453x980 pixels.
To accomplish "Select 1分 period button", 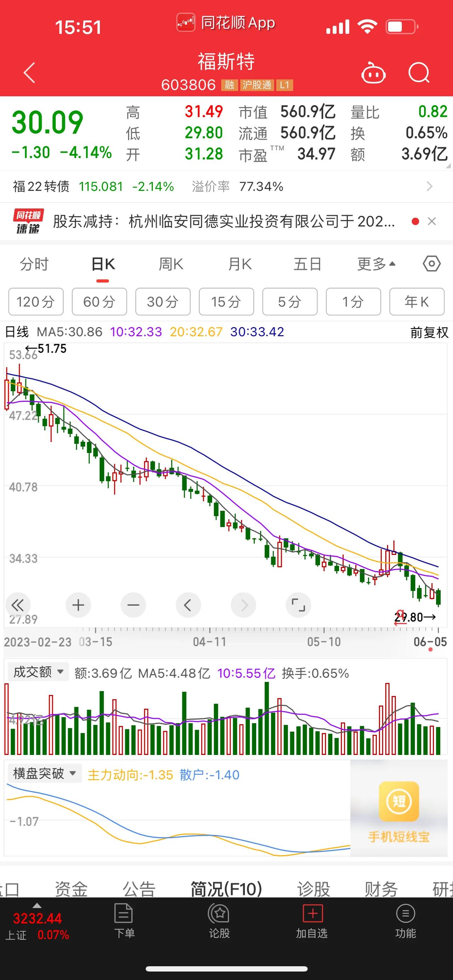I will coord(353,302).
